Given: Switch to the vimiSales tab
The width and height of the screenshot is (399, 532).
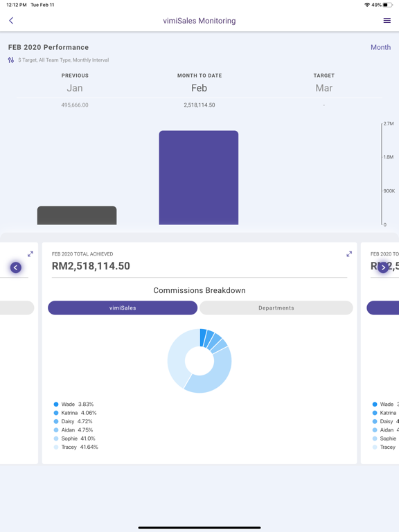Looking at the screenshot, I should tap(123, 308).
